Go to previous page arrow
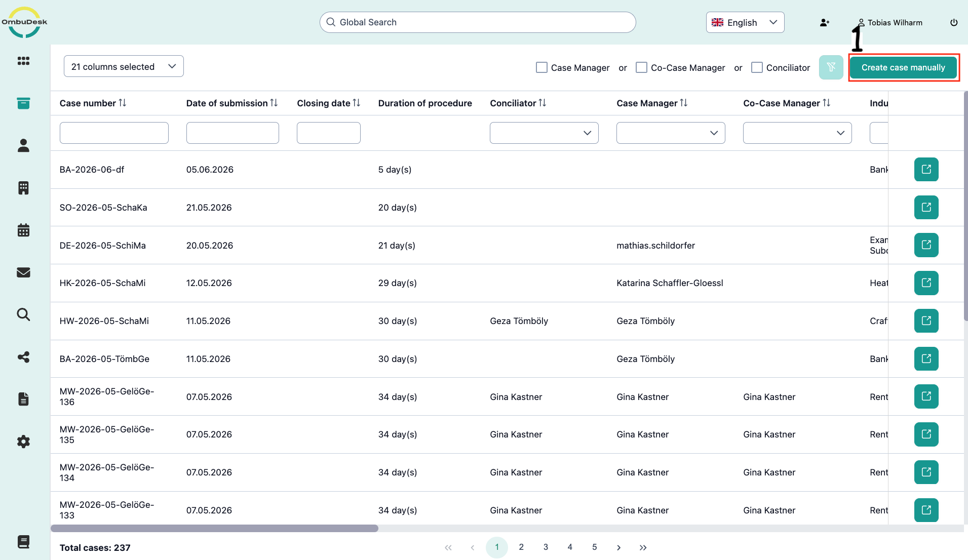This screenshot has height=560, width=968. [473, 547]
